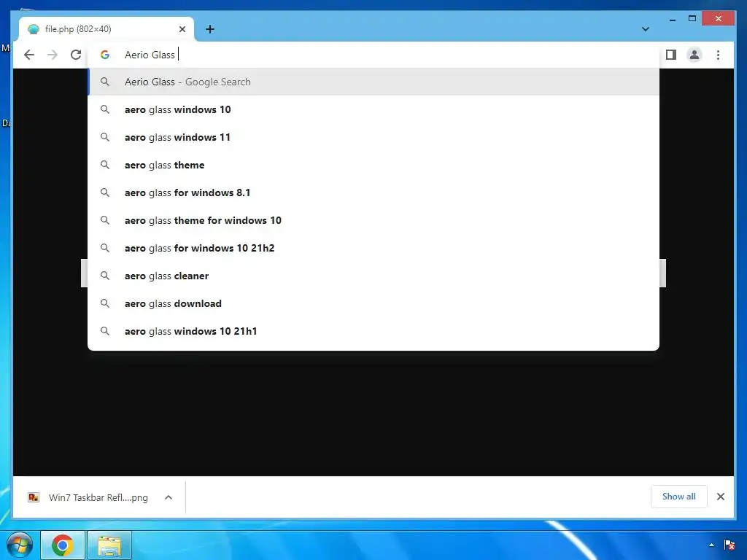Click Chrome icon in the taskbar
The width and height of the screenshot is (747, 560).
[63, 545]
